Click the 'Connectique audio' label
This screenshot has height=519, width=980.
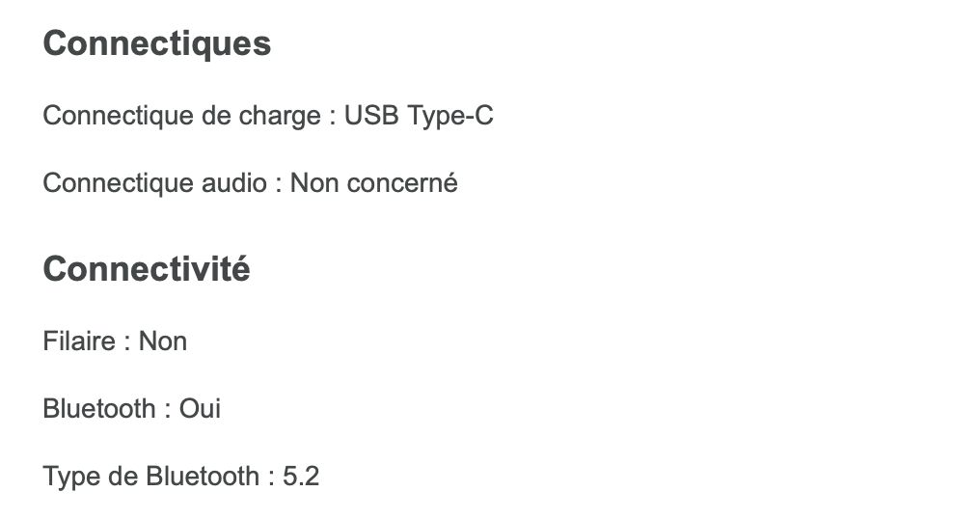click(x=154, y=182)
